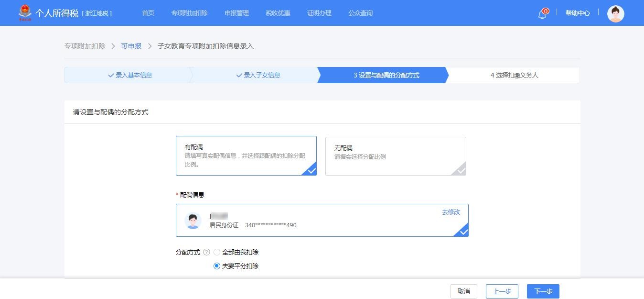Choose the 无配偶 option card
The width and height of the screenshot is (644, 299).
395,156
